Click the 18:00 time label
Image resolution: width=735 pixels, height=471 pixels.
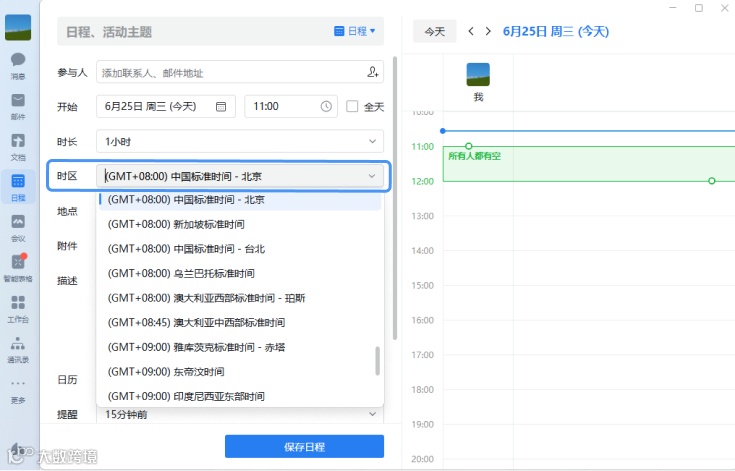422,389
